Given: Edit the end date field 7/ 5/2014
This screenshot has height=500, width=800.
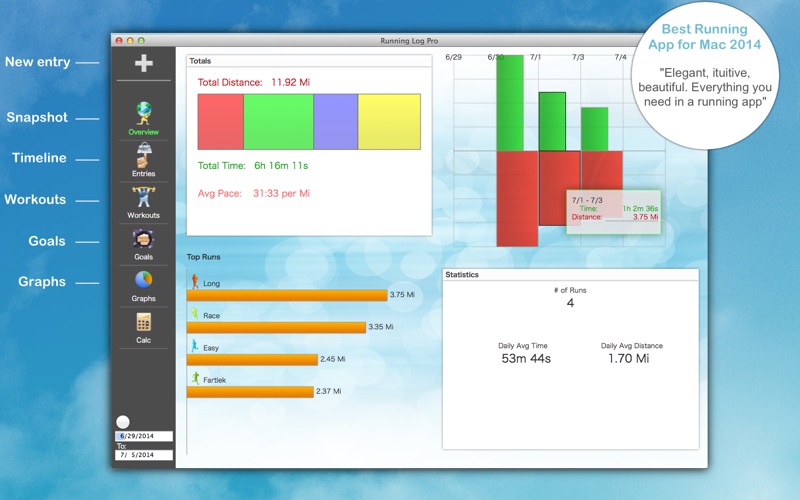Looking at the screenshot, I should tap(144, 455).
